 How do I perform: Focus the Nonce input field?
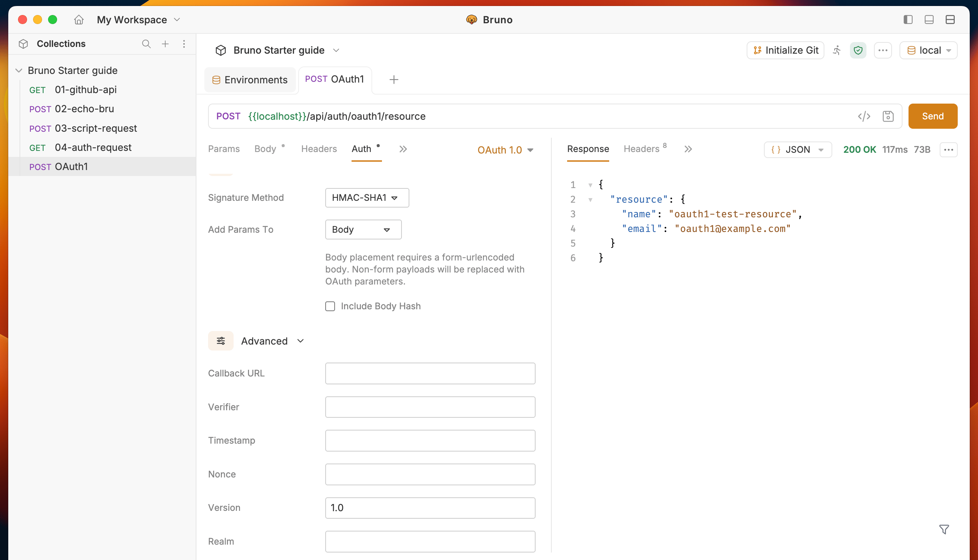(430, 474)
